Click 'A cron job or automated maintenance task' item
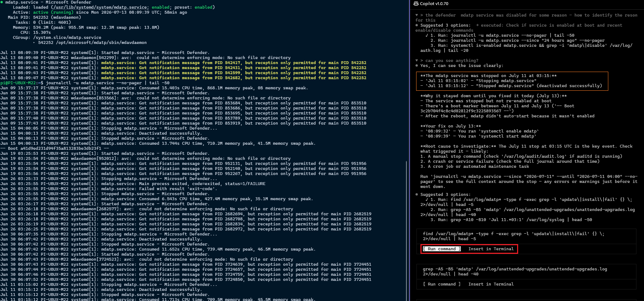644x301 pixels. click(475, 166)
